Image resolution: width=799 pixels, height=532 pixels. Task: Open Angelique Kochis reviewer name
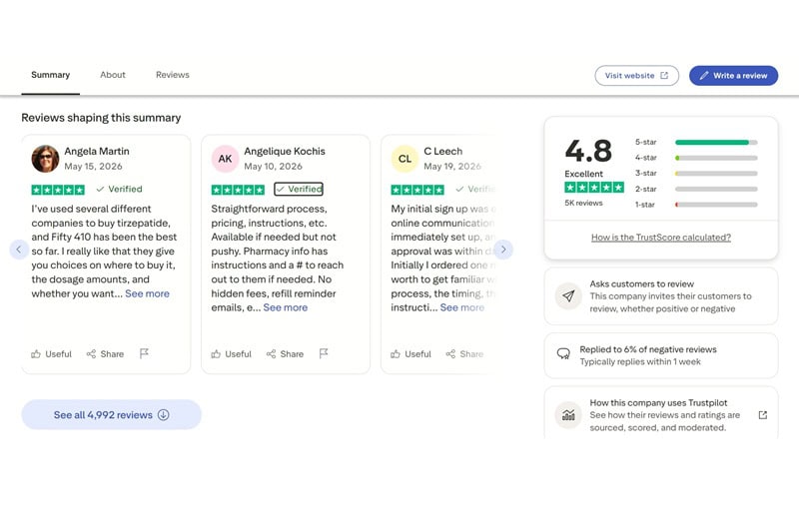click(285, 151)
